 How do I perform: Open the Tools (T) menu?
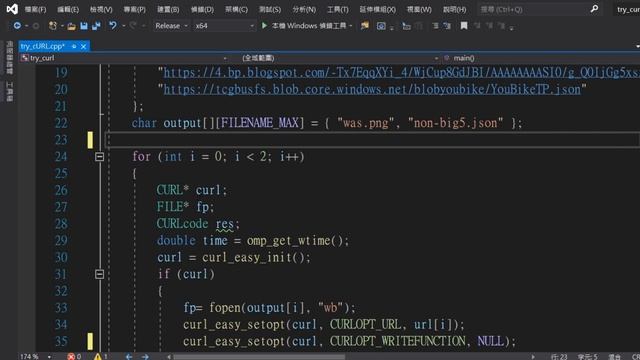338,9
